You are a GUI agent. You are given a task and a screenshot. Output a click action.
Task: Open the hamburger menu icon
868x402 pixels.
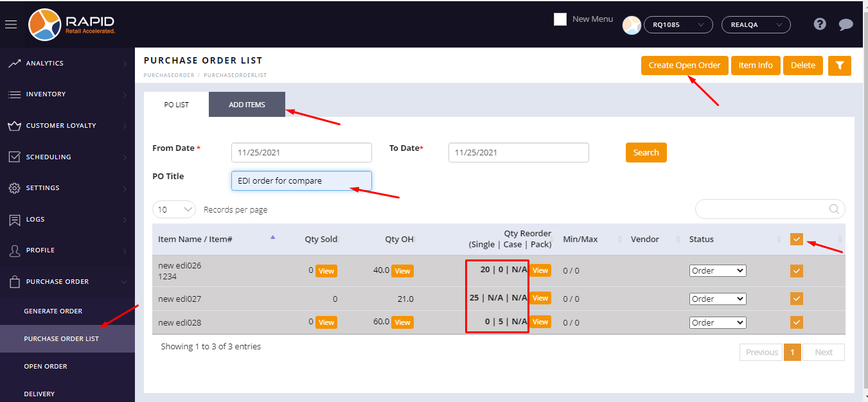[x=11, y=24]
